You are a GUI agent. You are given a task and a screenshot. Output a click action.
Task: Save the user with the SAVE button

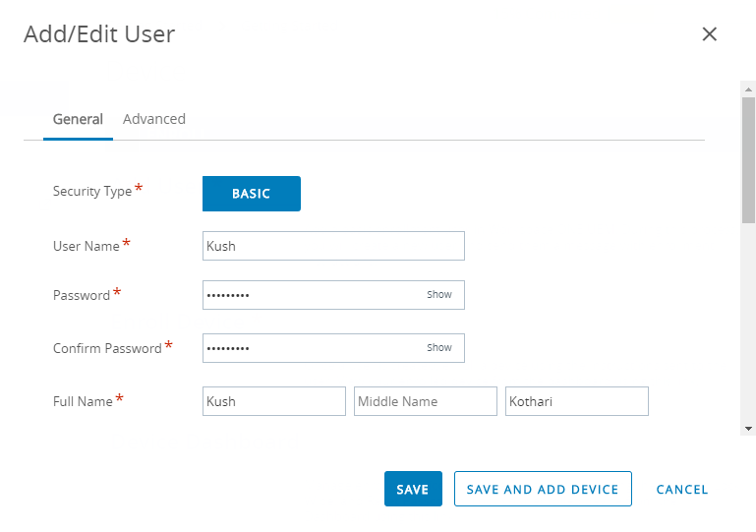(413, 489)
